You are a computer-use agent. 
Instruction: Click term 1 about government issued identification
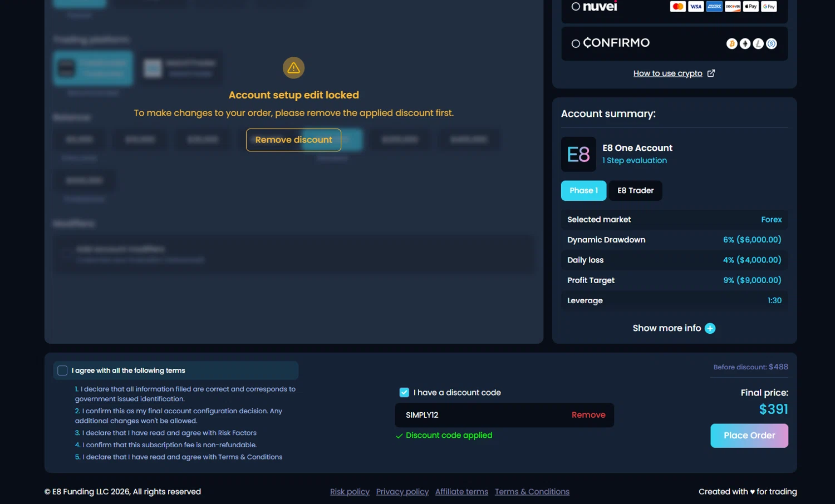click(185, 394)
